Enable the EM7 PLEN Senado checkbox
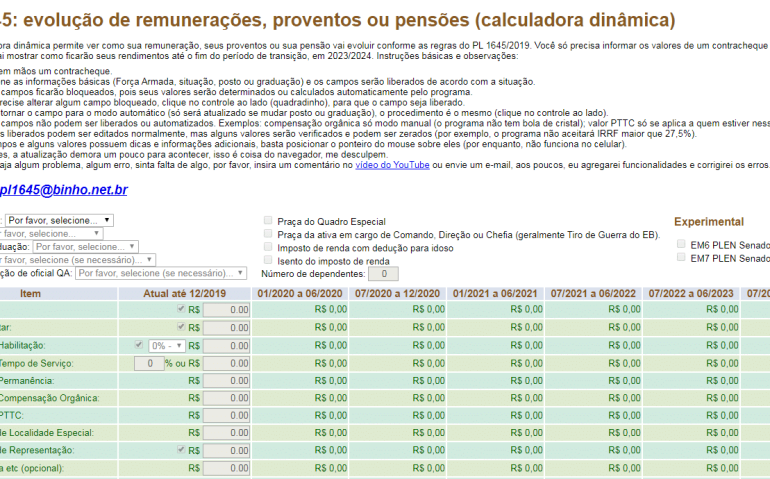This screenshot has width=770, height=479. pyautogui.click(x=681, y=257)
